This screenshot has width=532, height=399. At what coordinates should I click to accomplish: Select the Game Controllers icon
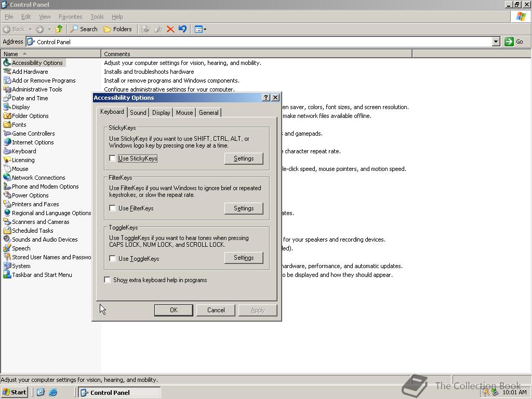pyautogui.click(x=7, y=134)
